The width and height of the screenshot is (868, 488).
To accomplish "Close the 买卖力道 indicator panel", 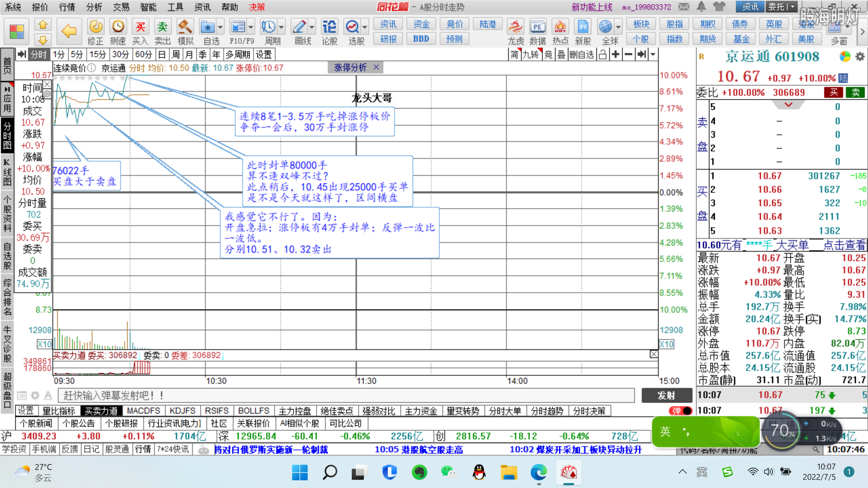I will (654, 354).
